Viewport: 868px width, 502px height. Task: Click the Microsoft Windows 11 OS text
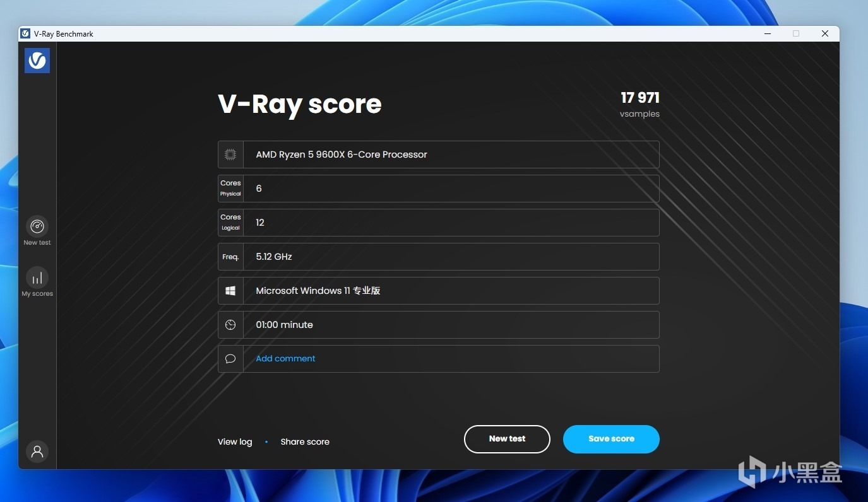pyautogui.click(x=318, y=291)
